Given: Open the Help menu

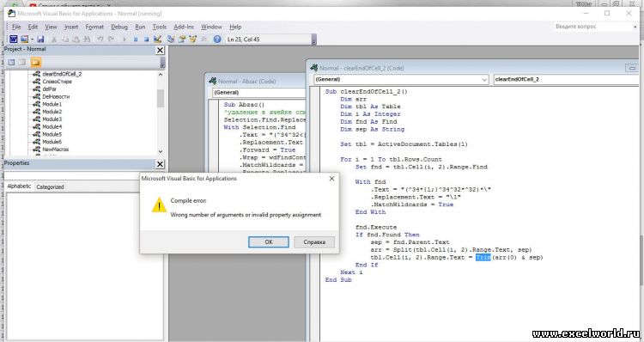Looking at the screenshot, I should [x=235, y=27].
